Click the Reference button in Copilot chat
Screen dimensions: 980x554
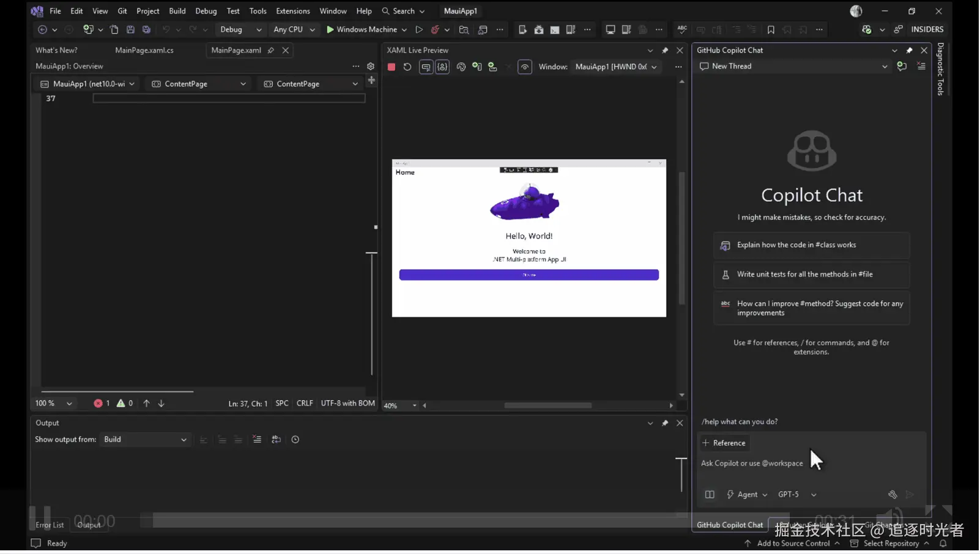coord(724,443)
